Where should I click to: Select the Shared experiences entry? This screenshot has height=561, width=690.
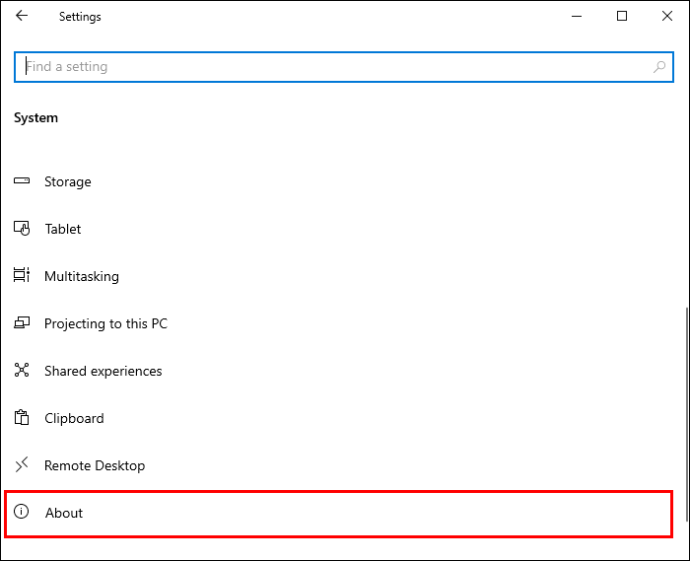click(x=103, y=371)
